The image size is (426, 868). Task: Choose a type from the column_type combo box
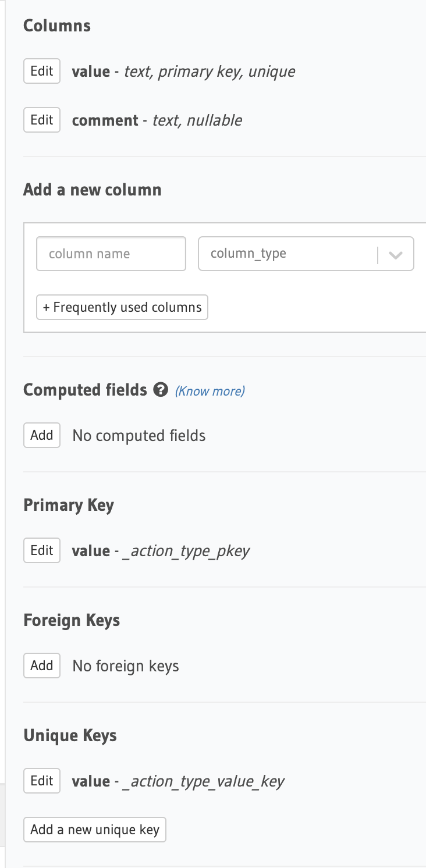click(306, 254)
